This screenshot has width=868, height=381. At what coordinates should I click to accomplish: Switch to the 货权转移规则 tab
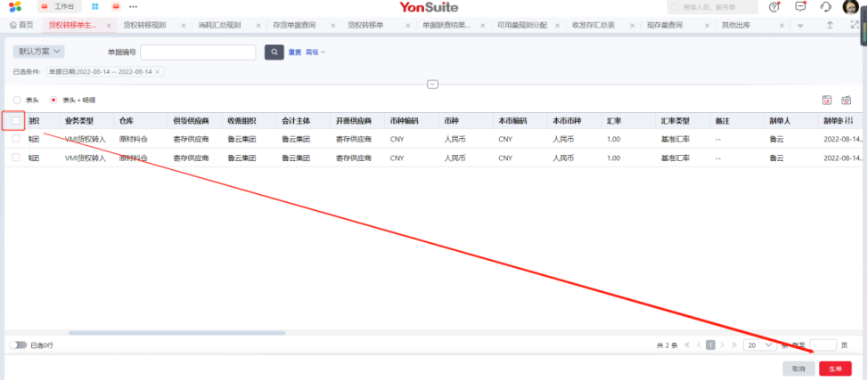pos(144,25)
